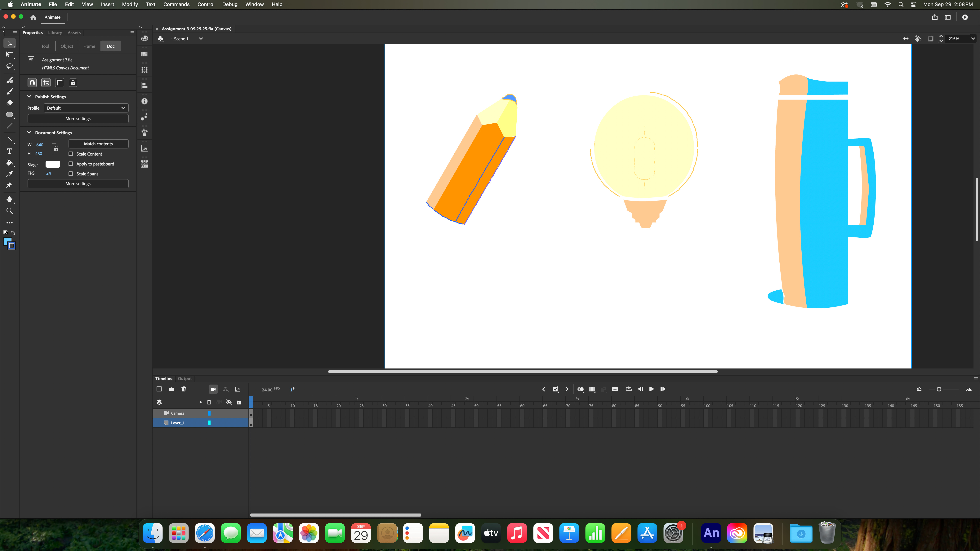
Task: Activate the Eyedropper tool
Action: point(10,174)
